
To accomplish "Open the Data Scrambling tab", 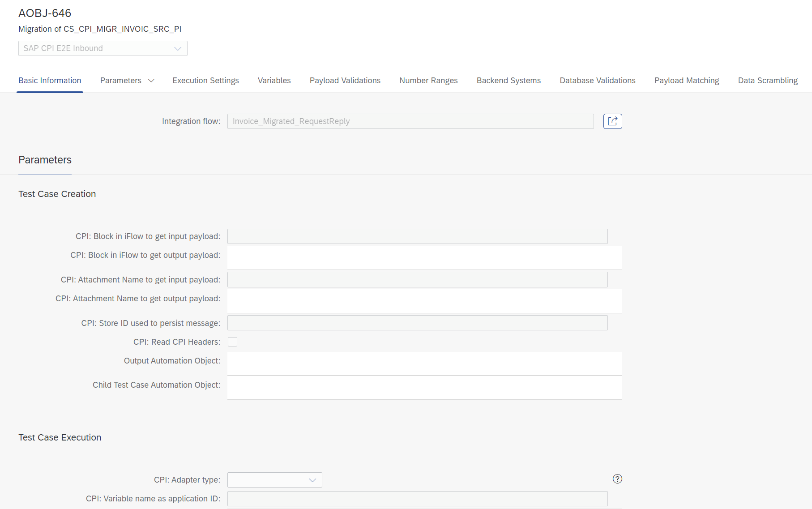I will 767,81.
